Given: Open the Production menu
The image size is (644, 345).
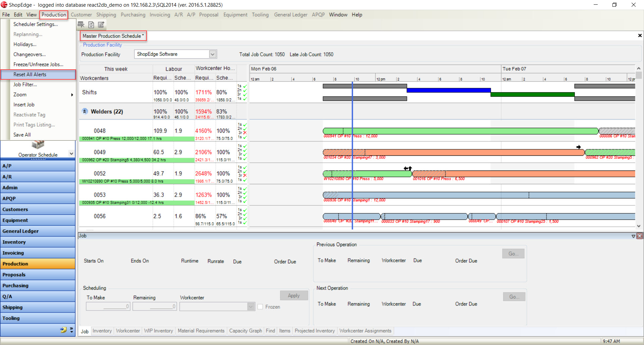Looking at the screenshot, I should tap(54, 15).
